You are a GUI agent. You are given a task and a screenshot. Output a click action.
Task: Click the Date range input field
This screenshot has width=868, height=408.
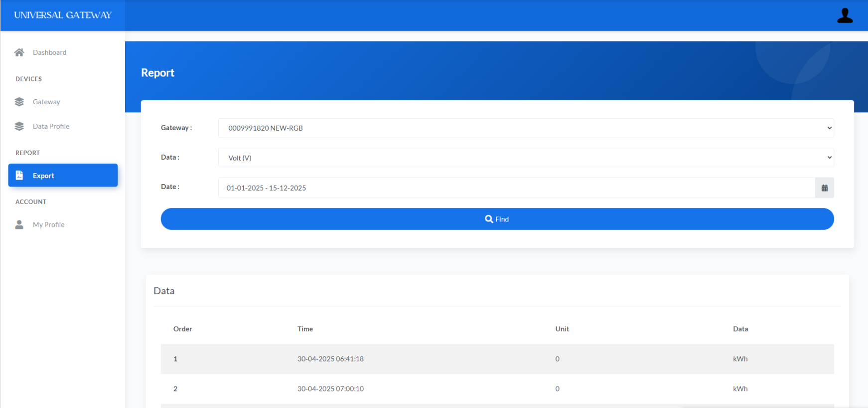(516, 188)
